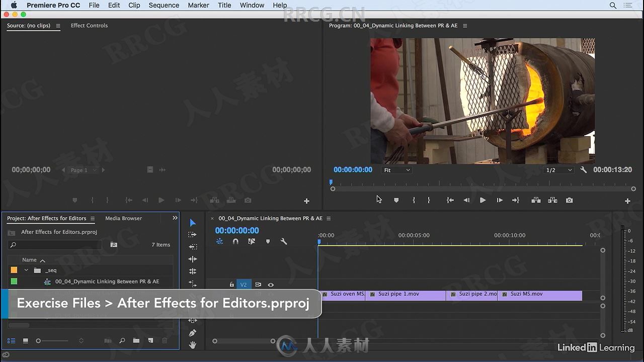
Task: Open the Fit zoom level dropdown
Action: [396, 170]
